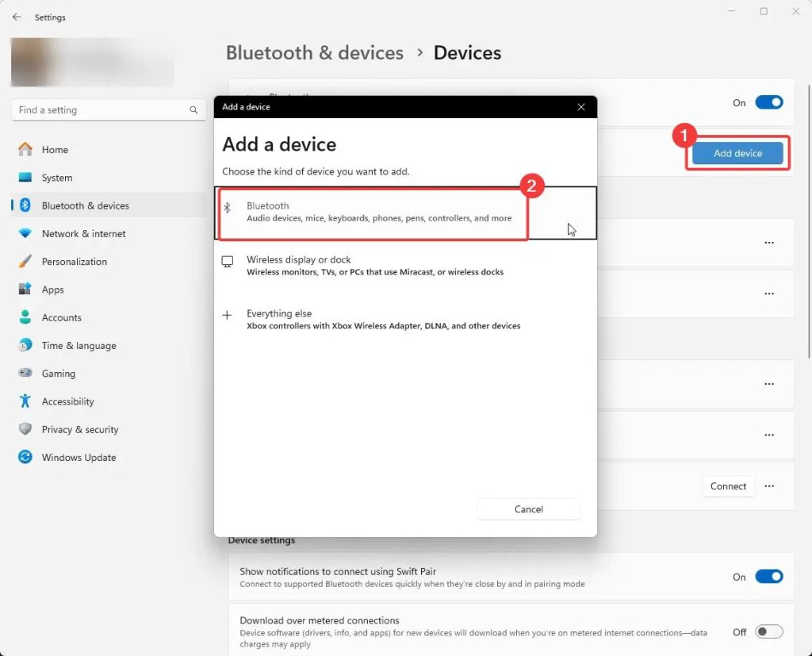Viewport: 812px width, 656px height.
Task: Choose the Bluetooth device type option
Action: (405, 213)
